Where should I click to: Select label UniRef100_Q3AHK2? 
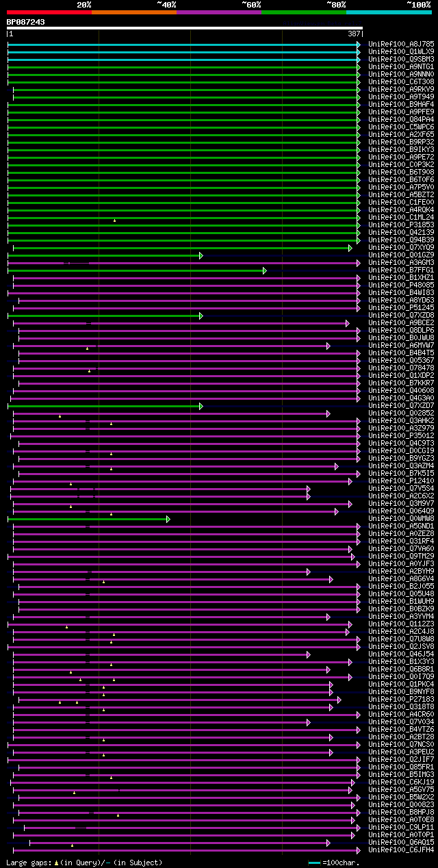coord(401,420)
